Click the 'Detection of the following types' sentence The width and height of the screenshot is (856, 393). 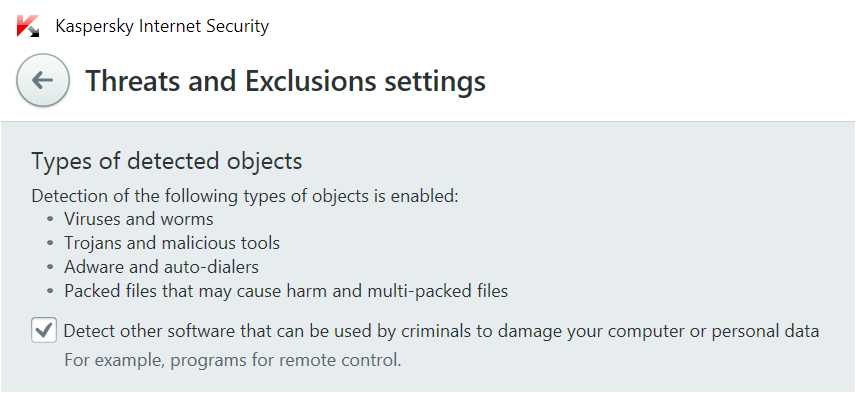(x=245, y=196)
